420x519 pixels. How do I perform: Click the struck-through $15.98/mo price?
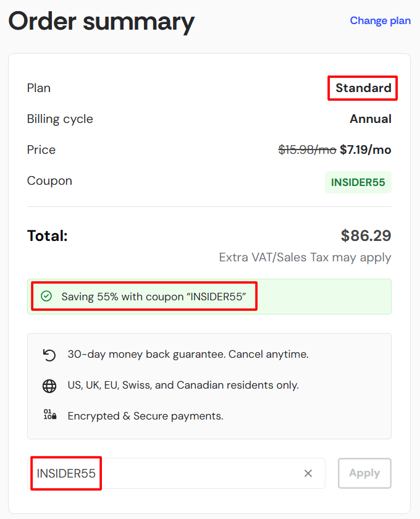tap(307, 150)
